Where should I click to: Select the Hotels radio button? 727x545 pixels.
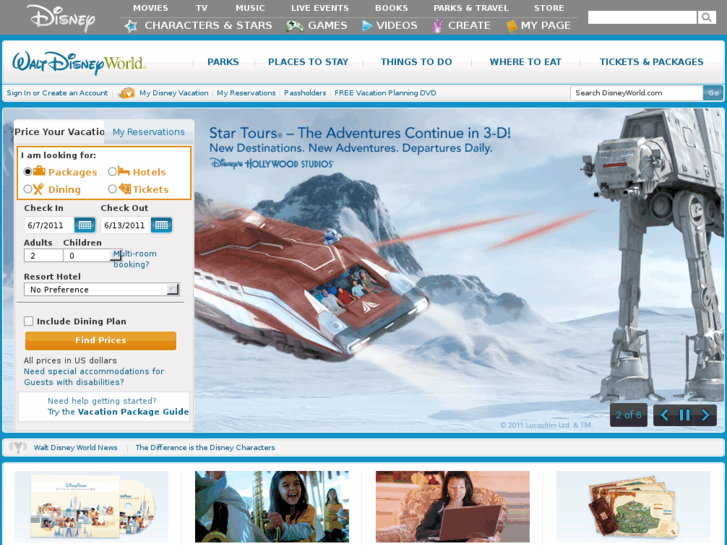pyautogui.click(x=112, y=172)
